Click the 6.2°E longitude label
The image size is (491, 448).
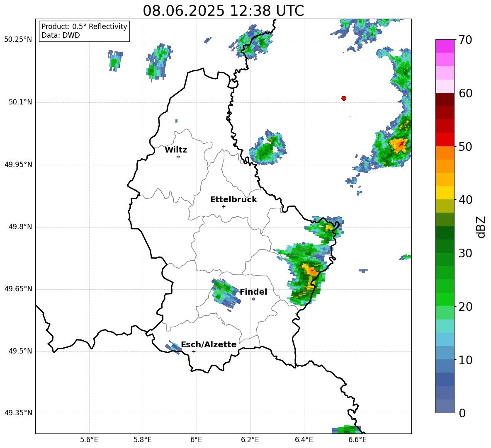tap(250, 440)
